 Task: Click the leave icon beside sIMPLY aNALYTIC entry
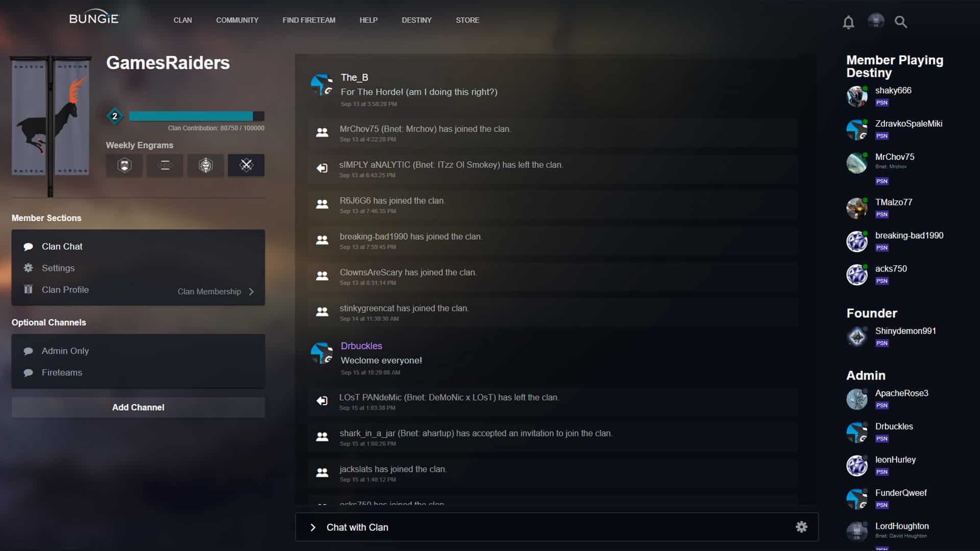tap(322, 168)
